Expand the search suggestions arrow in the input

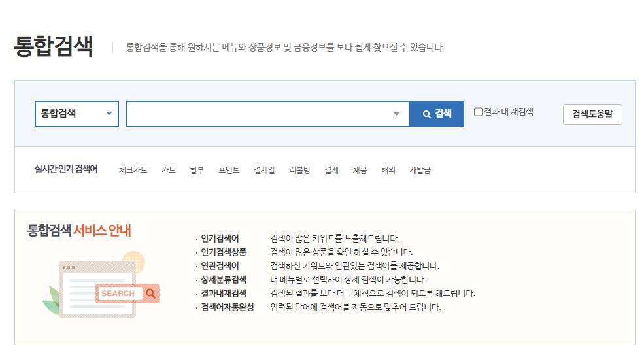(396, 114)
